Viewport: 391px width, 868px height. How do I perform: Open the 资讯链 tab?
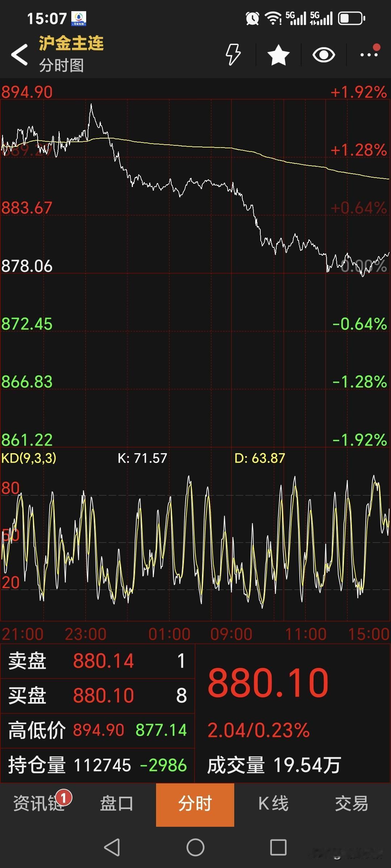pos(39,804)
